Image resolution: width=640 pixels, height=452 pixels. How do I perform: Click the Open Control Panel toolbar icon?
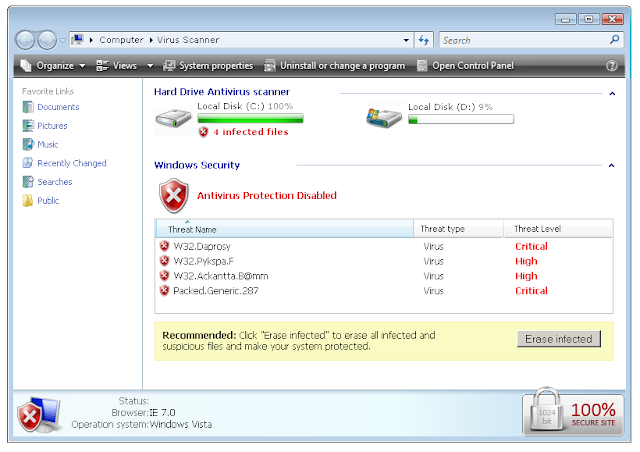422,66
